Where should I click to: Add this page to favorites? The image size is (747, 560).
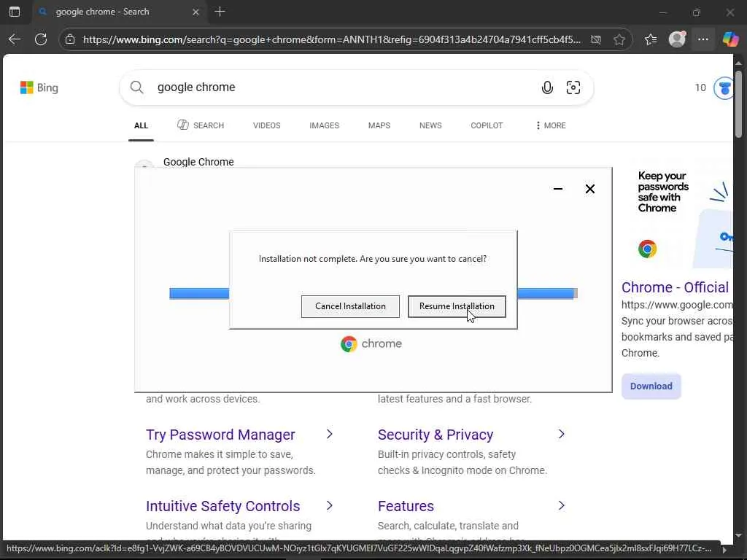click(x=619, y=39)
